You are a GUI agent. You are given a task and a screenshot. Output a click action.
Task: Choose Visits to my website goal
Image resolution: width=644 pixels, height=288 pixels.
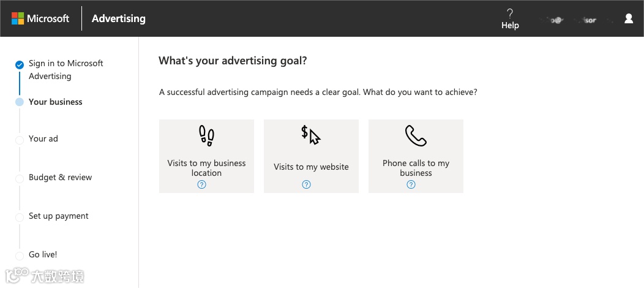(x=311, y=167)
